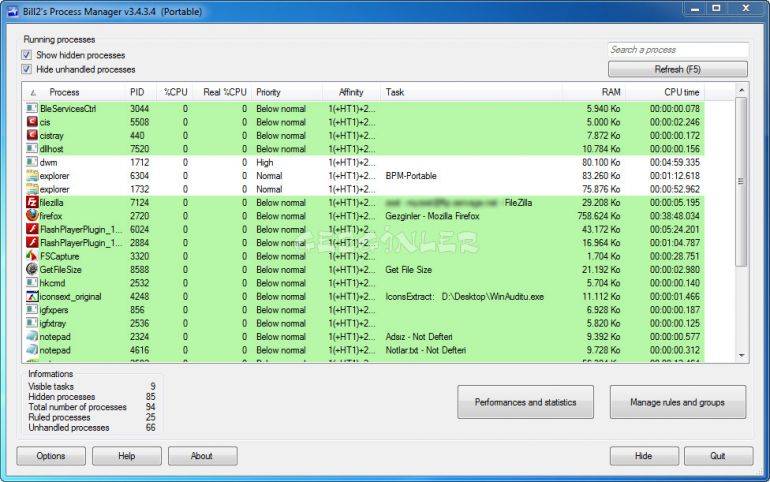Click the Firefox process icon
Screen dimensions: 770x482
32,215
